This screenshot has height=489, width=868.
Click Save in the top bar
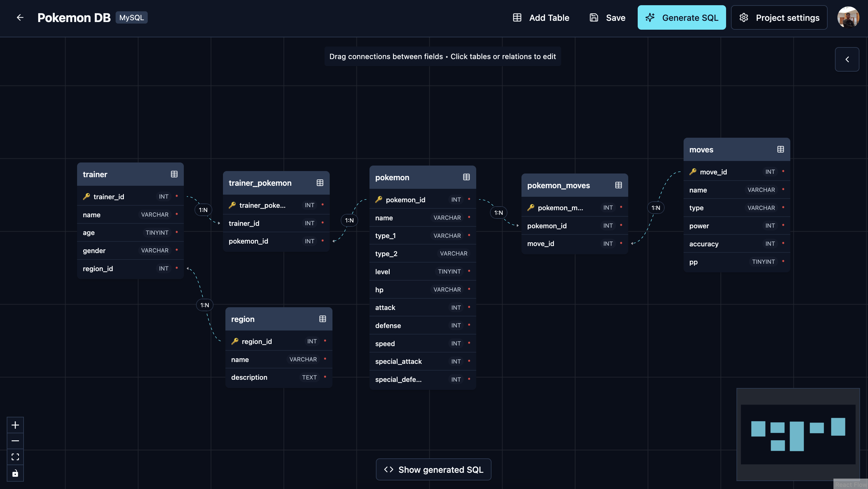(607, 17)
